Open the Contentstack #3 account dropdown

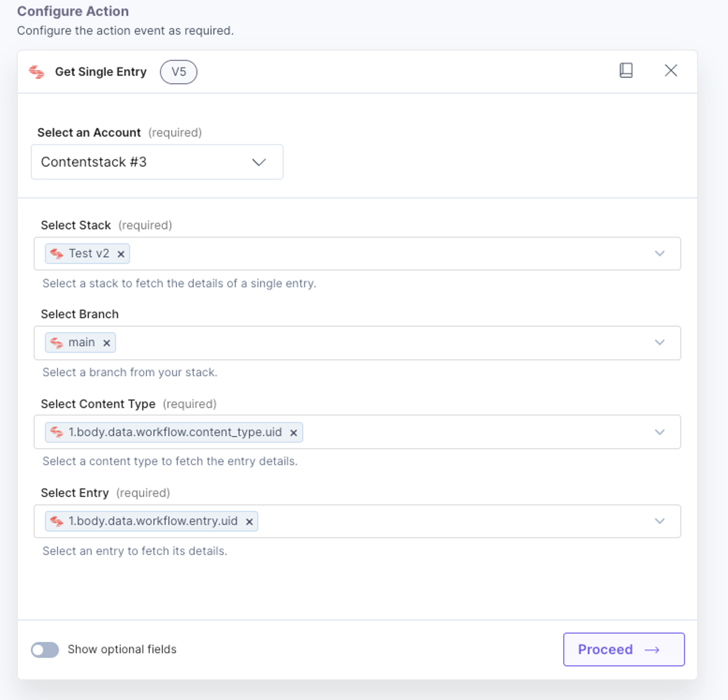coord(157,162)
